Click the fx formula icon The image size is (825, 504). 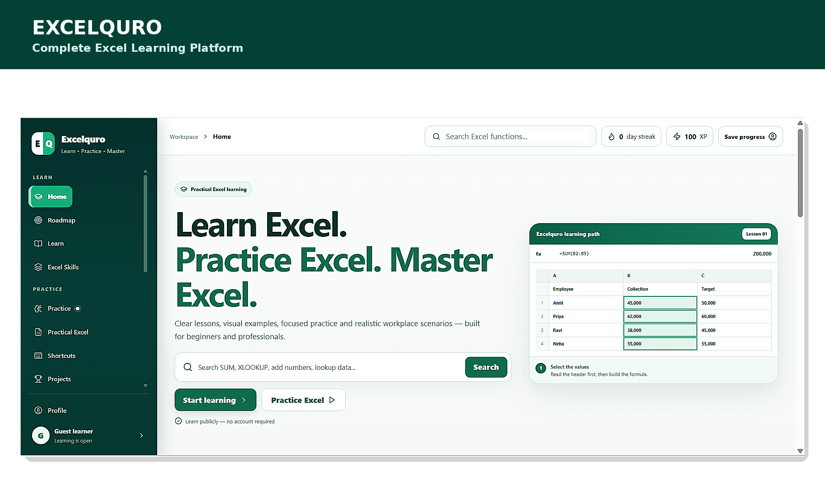click(x=539, y=254)
